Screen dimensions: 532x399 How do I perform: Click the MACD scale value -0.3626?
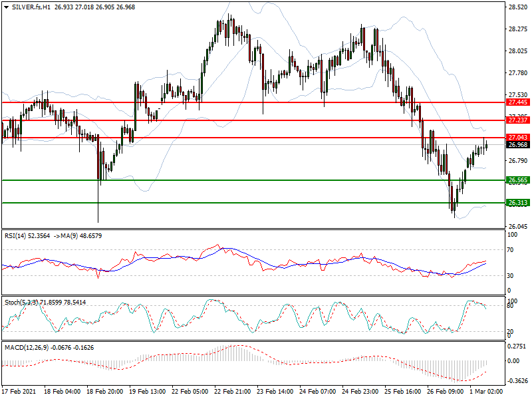518,381
